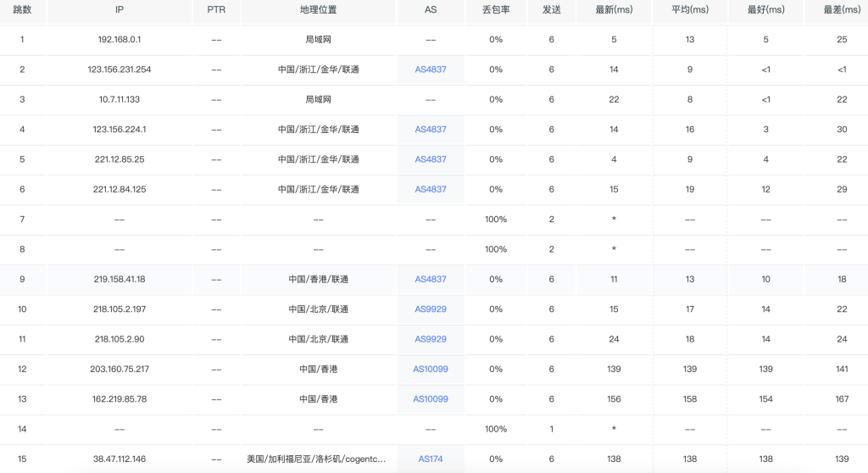This screenshot has height=473, width=868.
Task: Click AS4837 link for 221.12.85.25
Action: 430,159
